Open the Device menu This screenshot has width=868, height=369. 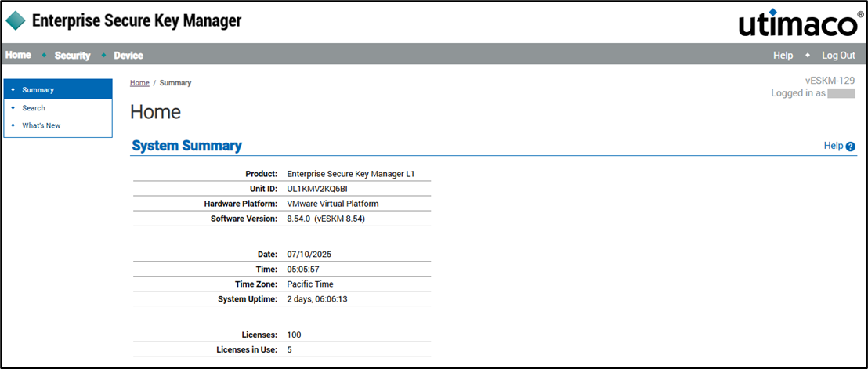[x=128, y=56]
